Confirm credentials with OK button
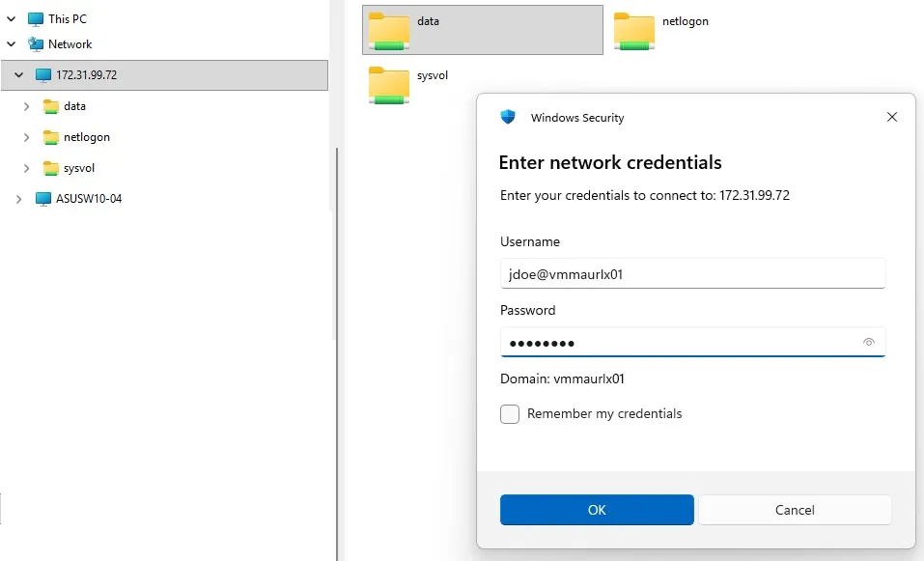The height and width of the screenshot is (561, 924). (597, 510)
